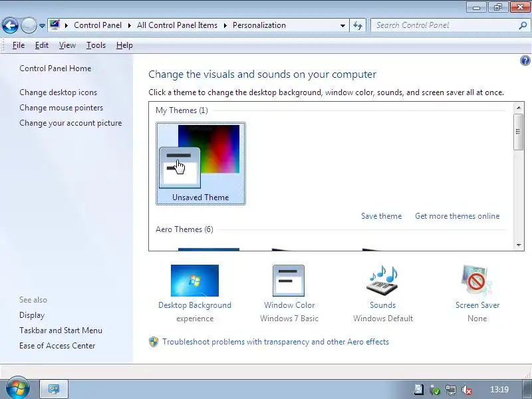Image resolution: width=532 pixels, height=399 pixels.
Task: Click 'My Themes (1)' group heading
Action: click(182, 110)
